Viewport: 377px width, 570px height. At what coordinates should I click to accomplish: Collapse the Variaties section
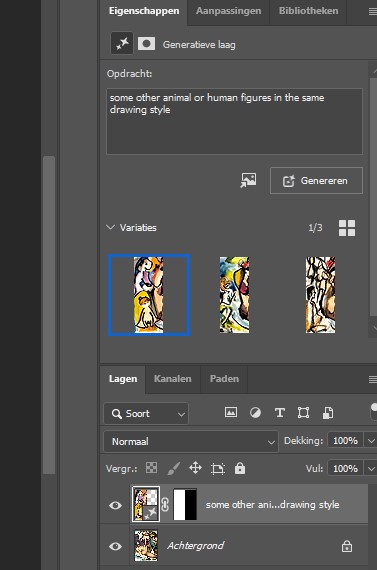pos(110,227)
